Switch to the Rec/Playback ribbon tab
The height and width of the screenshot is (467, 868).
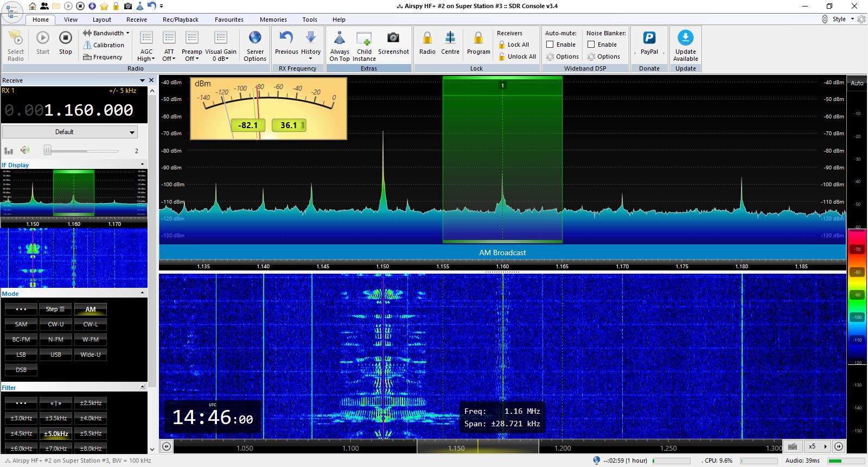181,20
